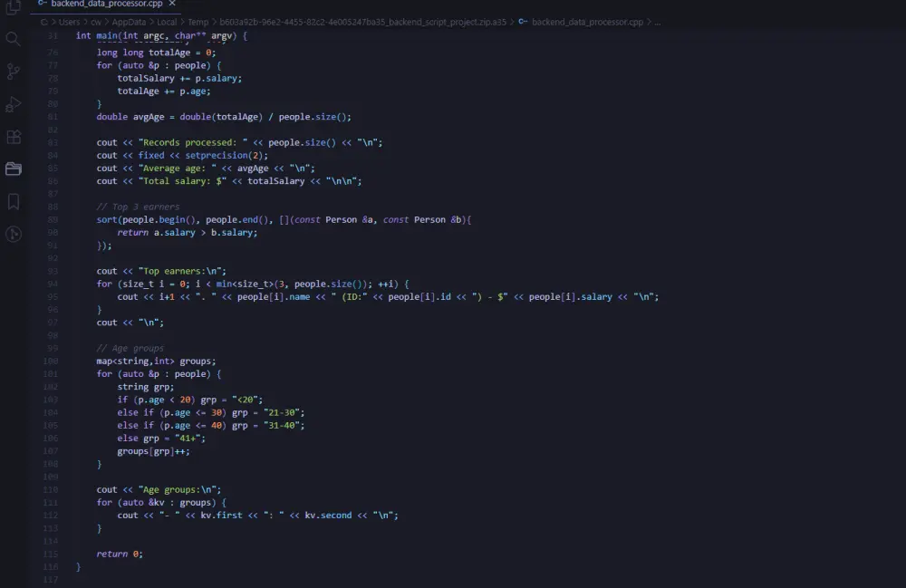906x588 pixels.
Task: Click line number 31 in the gutter
Action: 53,34
